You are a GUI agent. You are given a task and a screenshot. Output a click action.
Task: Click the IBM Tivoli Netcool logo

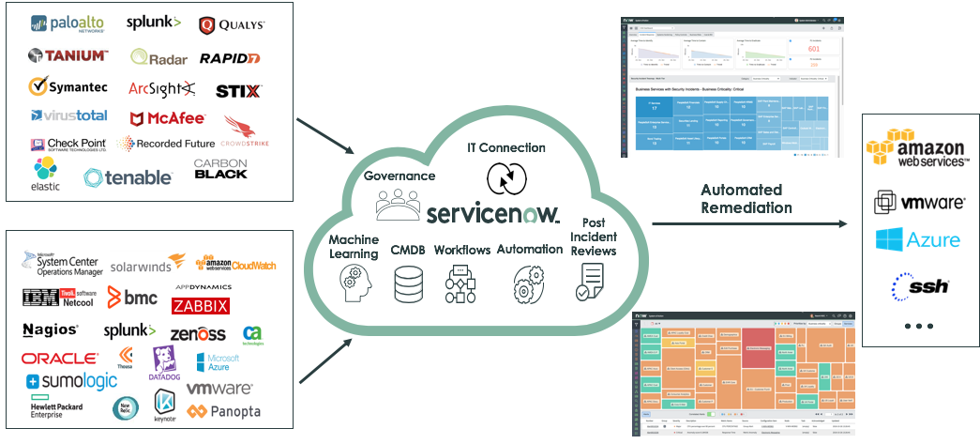[60, 298]
